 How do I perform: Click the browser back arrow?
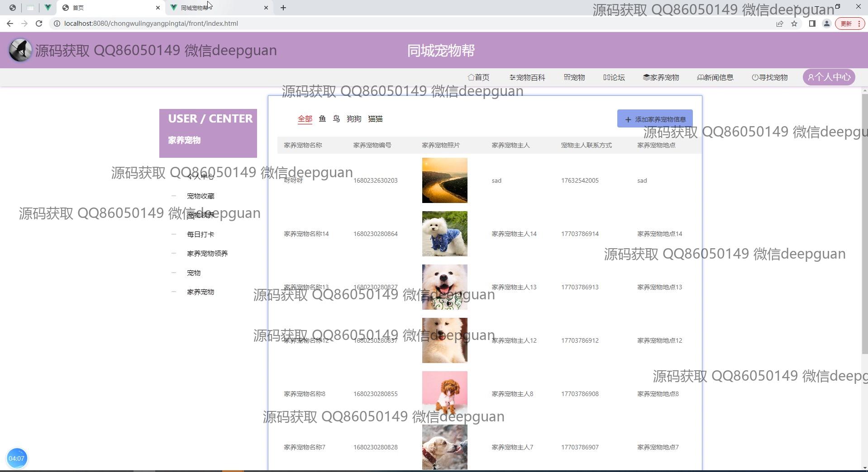tap(10, 24)
